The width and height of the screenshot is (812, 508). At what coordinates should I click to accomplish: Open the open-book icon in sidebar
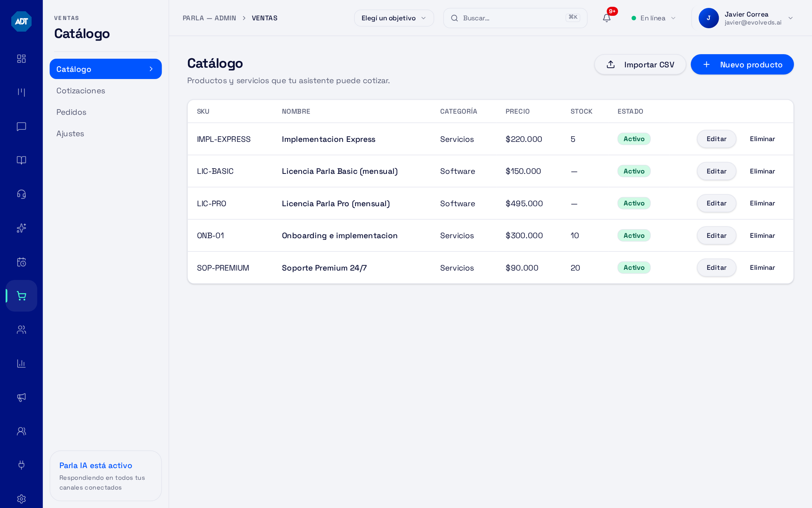tap(21, 160)
